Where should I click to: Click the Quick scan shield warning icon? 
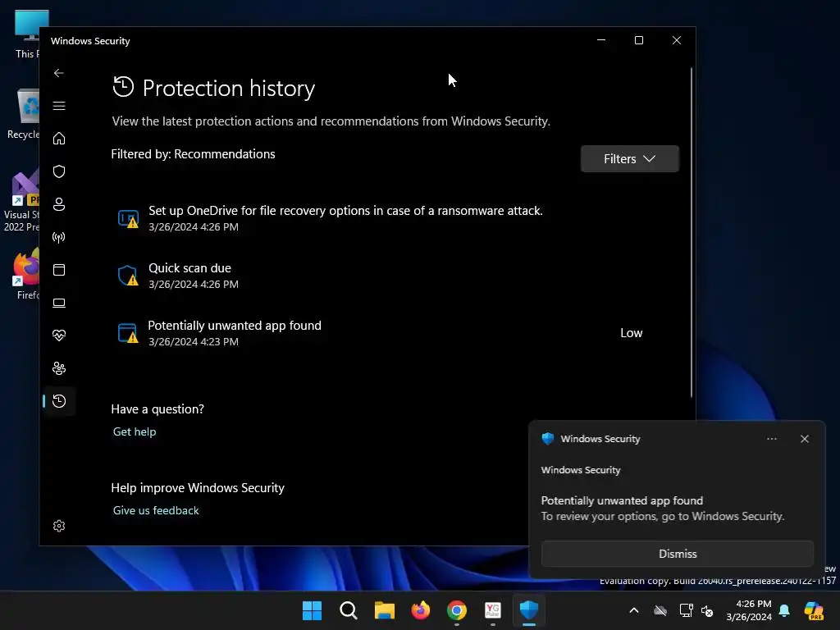click(x=128, y=276)
